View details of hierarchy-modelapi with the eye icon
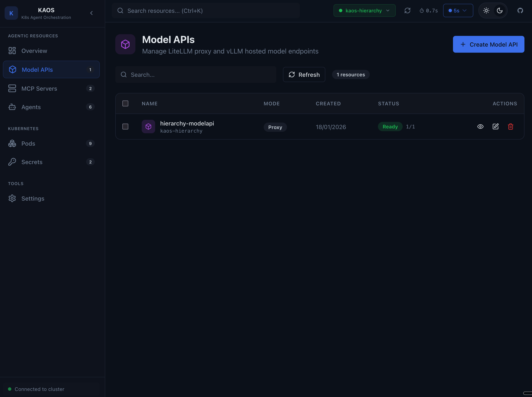This screenshot has width=532, height=397. tap(480, 126)
